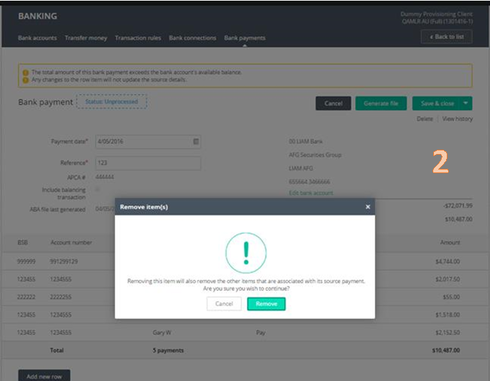Click the Reference input field
This screenshot has height=381, width=490.
click(148, 163)
